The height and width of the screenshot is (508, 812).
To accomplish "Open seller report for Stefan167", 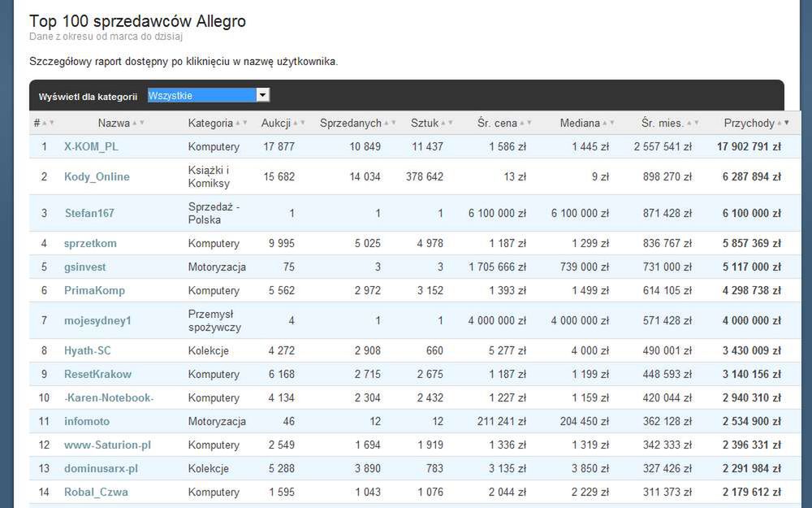I will point(89,213).
